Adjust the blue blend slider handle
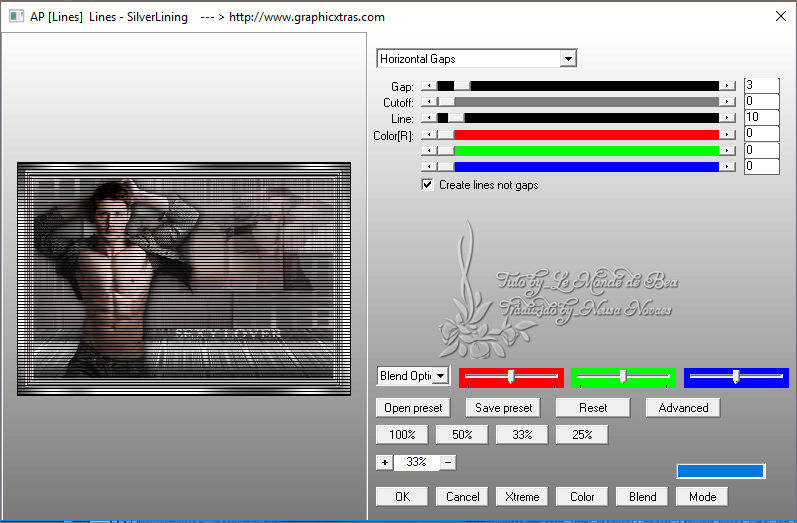The height and width of the screenshot is (523, 797). tap(735, 376)
